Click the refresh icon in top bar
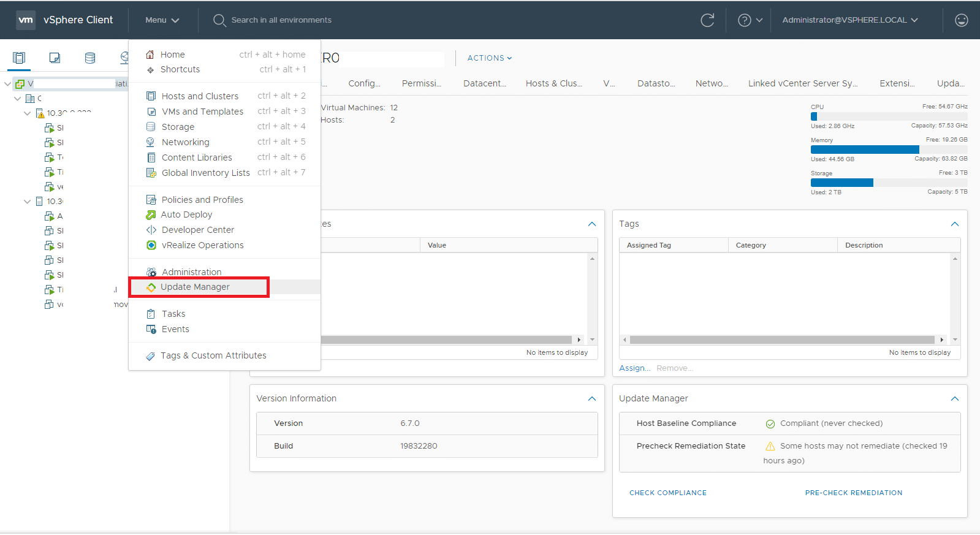This screenshot has width=980, height=535. pos(707,20)
